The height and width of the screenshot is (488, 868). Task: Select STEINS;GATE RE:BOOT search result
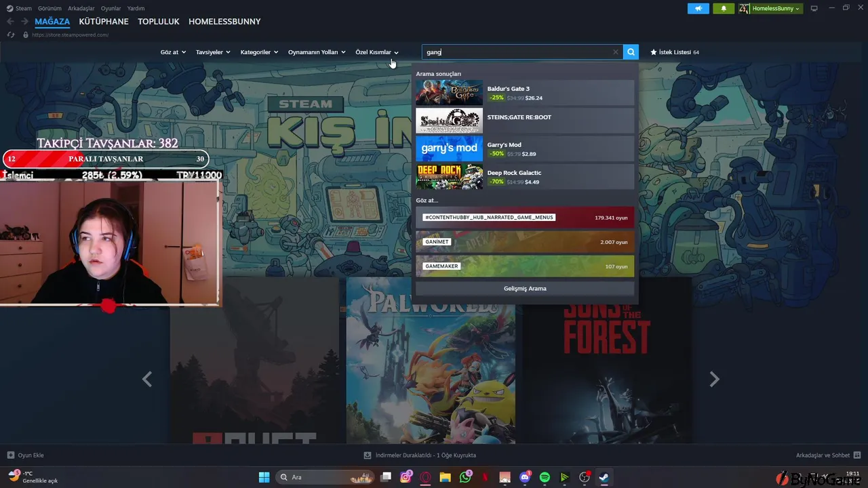(525, 121)
